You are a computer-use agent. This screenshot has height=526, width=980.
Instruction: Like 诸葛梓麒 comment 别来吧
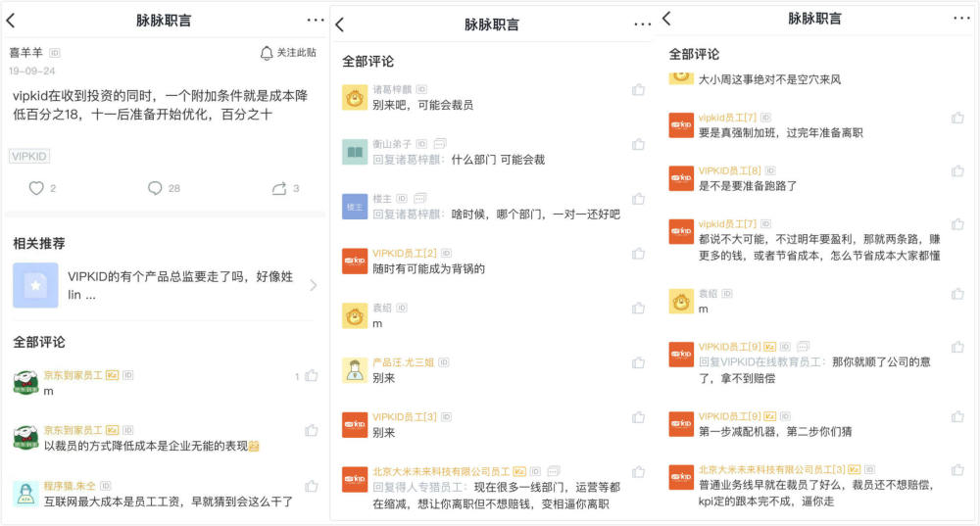[638, 90]
